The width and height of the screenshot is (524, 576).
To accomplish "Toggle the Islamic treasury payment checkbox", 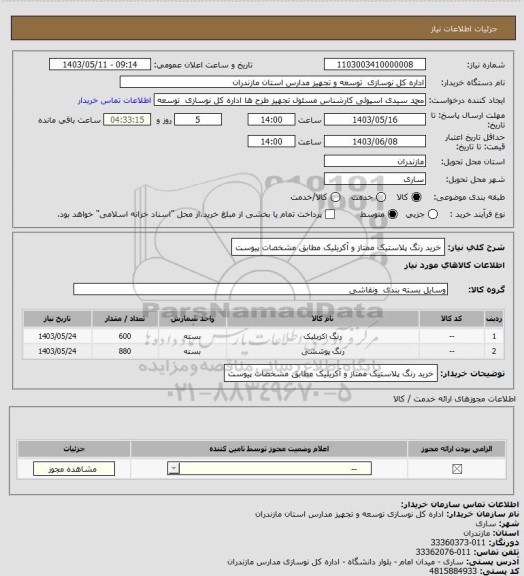I will point(330,214).
